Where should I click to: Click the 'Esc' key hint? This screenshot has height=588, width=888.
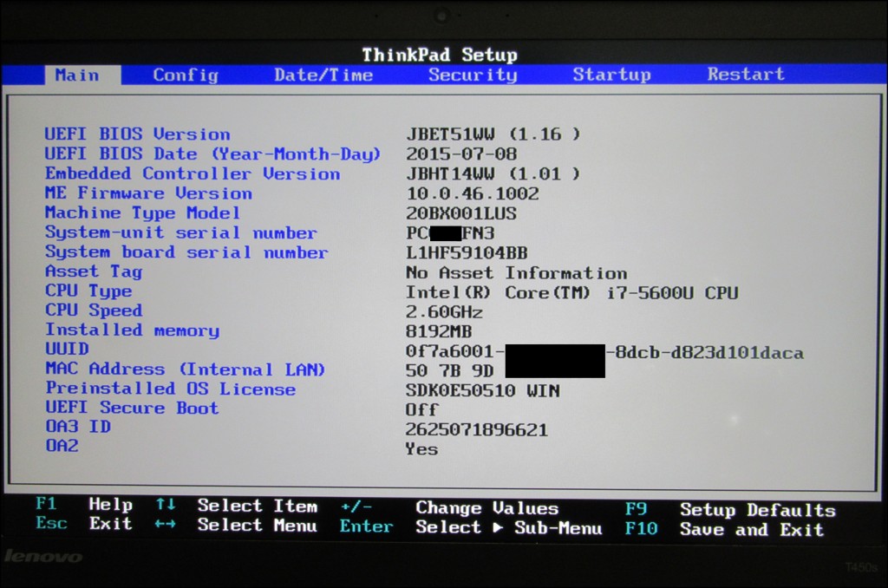(51, 522)
